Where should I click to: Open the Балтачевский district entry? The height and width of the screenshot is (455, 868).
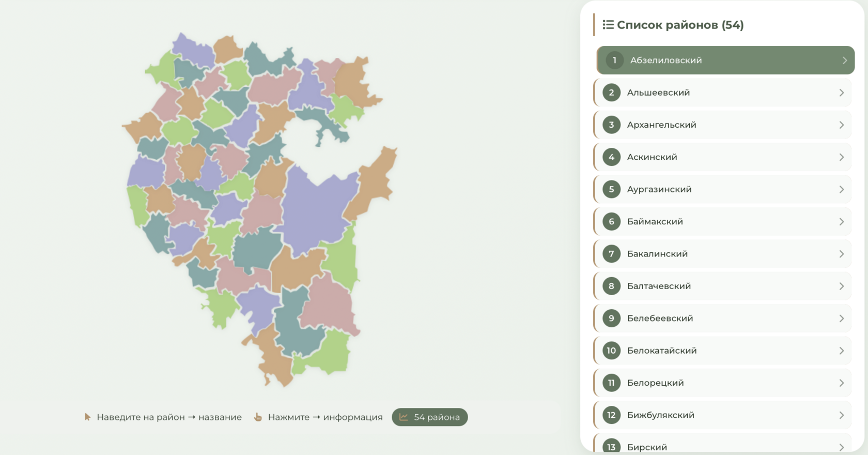coord(722,286)
